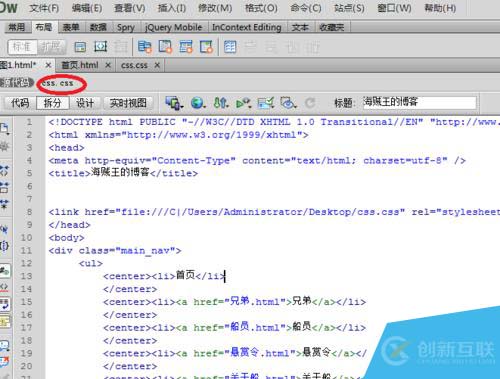
Task: Switch to 代码 (Code) view
Action: coord(20,103)
